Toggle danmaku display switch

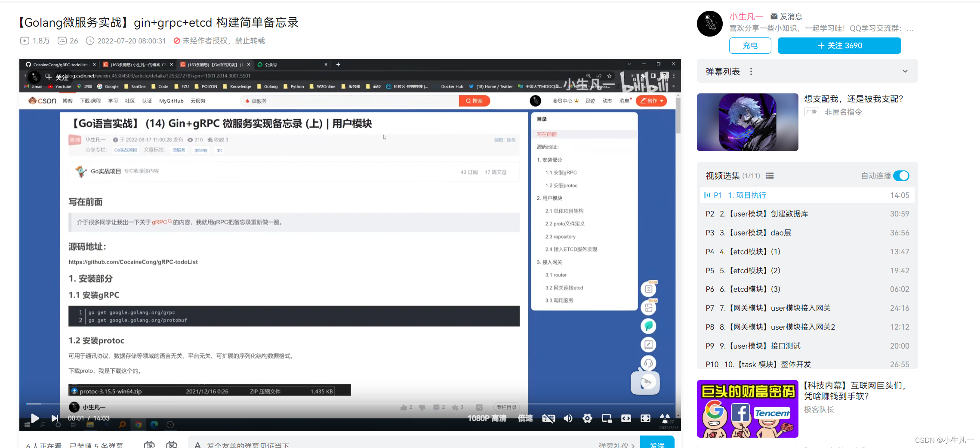(149, 445)
